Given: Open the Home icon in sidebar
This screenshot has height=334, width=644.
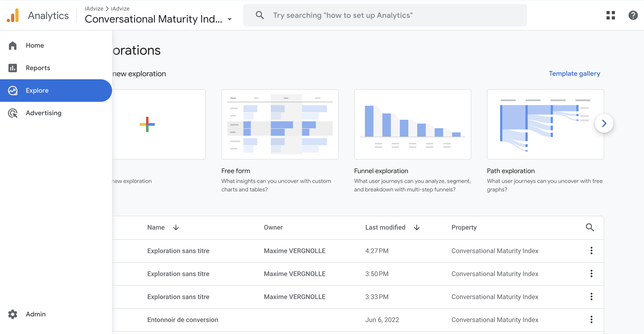Looking at the screenshot, I should coord(13,46).
